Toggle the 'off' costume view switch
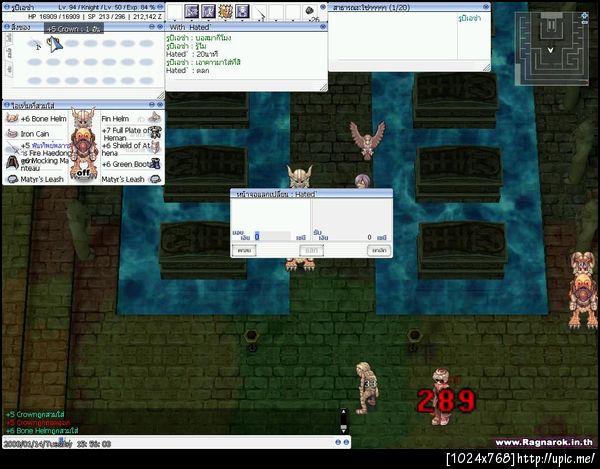 click(x=83, y=173)
